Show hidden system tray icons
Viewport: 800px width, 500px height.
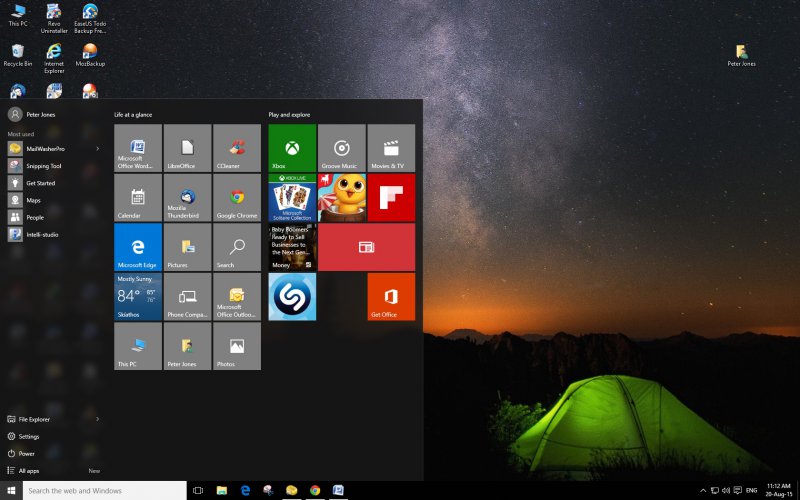coord(703,490)
